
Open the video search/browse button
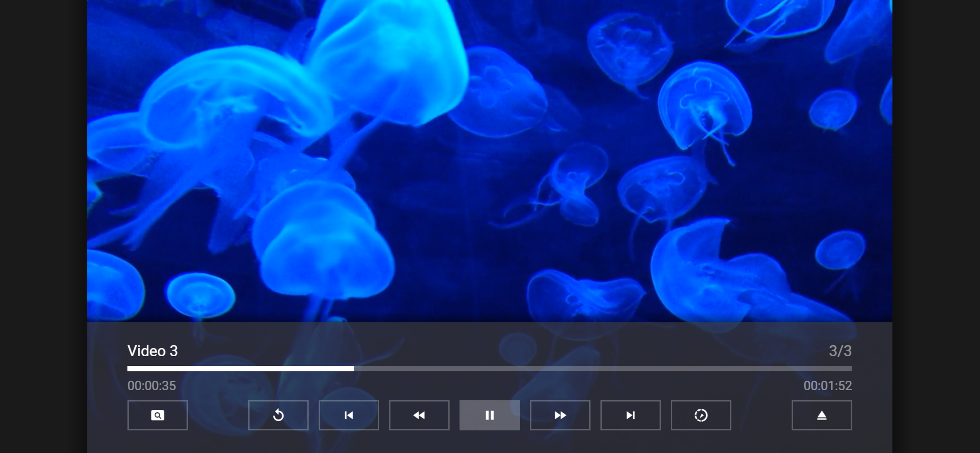(157, 415)
